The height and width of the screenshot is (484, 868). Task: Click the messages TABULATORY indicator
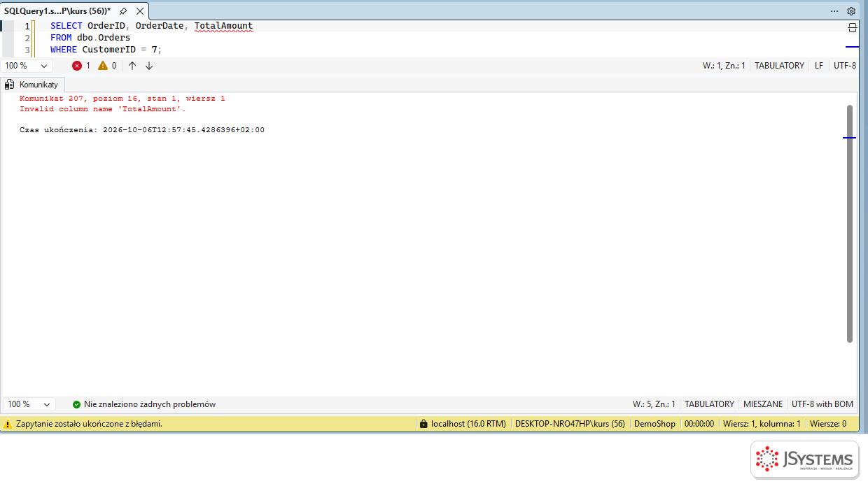[x=709, y=404]
